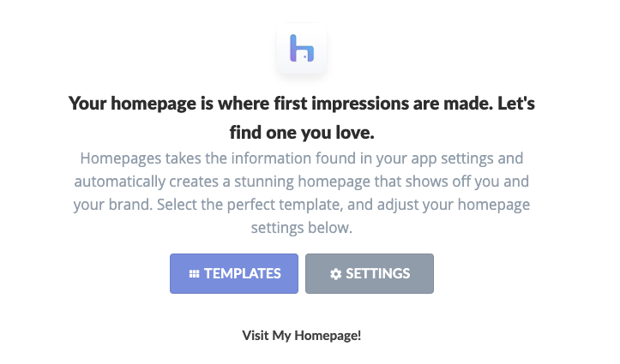
Task: Click the line 'automatically creates a stunning homepage'
Action: tap(302, 182)
